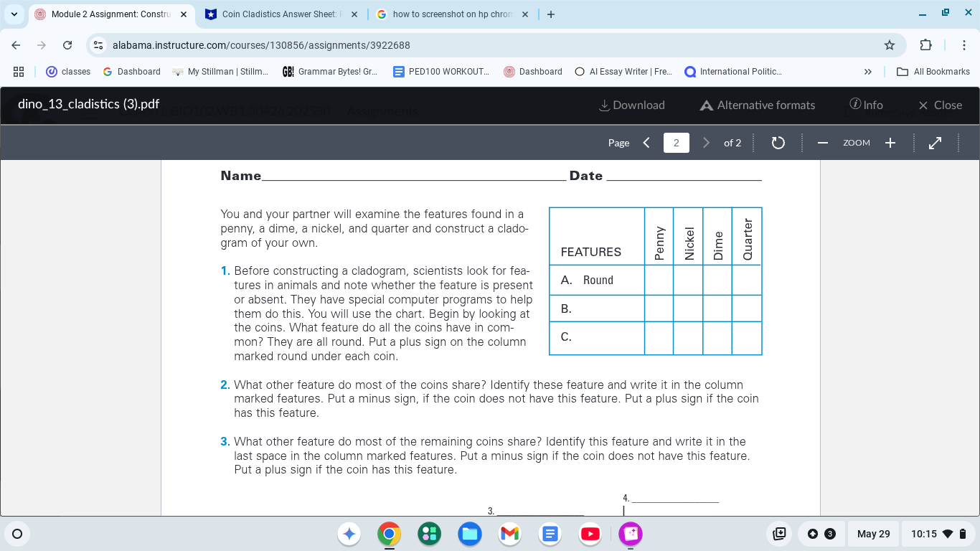Viewport: 980px width, 551px height.
Task: Open Alternative formats for the PDF
Action: click(757, 105)
